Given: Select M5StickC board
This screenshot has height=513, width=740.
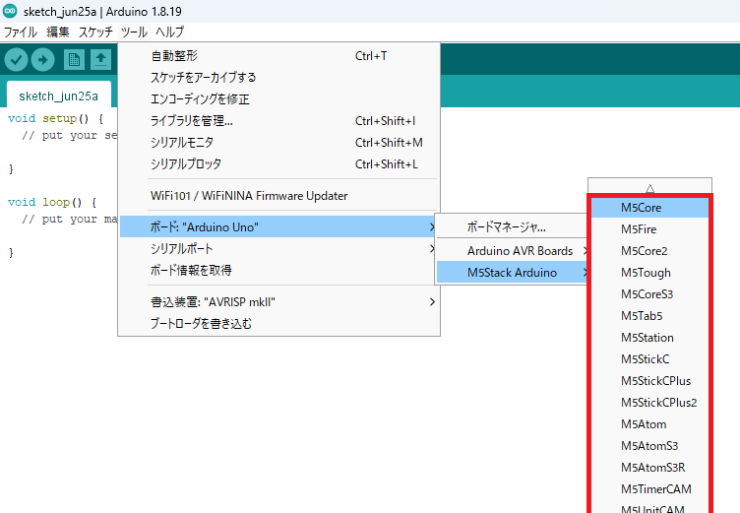Looking at the screenshot, I should (x=650, y=360).
